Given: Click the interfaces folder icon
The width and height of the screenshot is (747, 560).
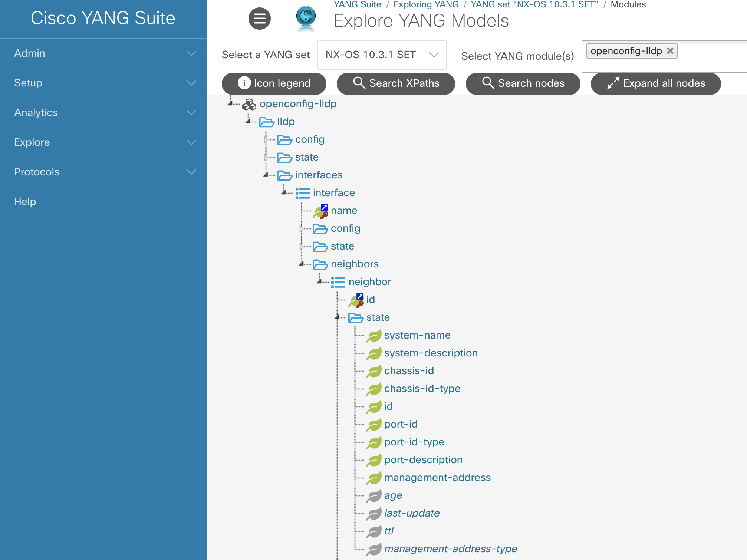Looking at the screenshot, I should coord(284,175).
